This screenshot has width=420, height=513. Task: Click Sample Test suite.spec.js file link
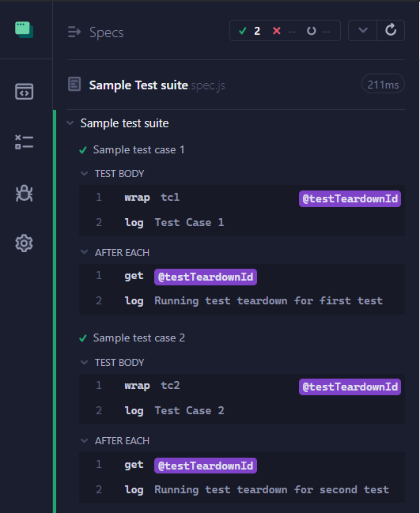coord(157,85)
